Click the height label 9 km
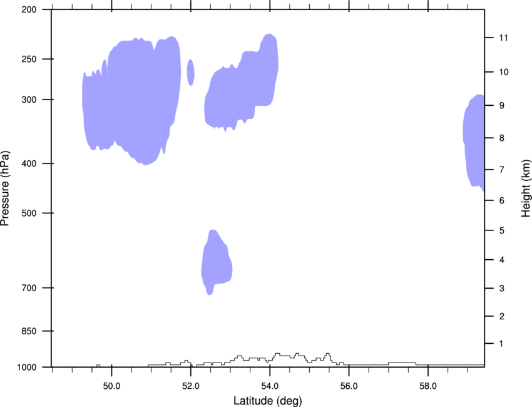Image resolution: width=532 pixels, height=407 pixels. click(502, 106)
